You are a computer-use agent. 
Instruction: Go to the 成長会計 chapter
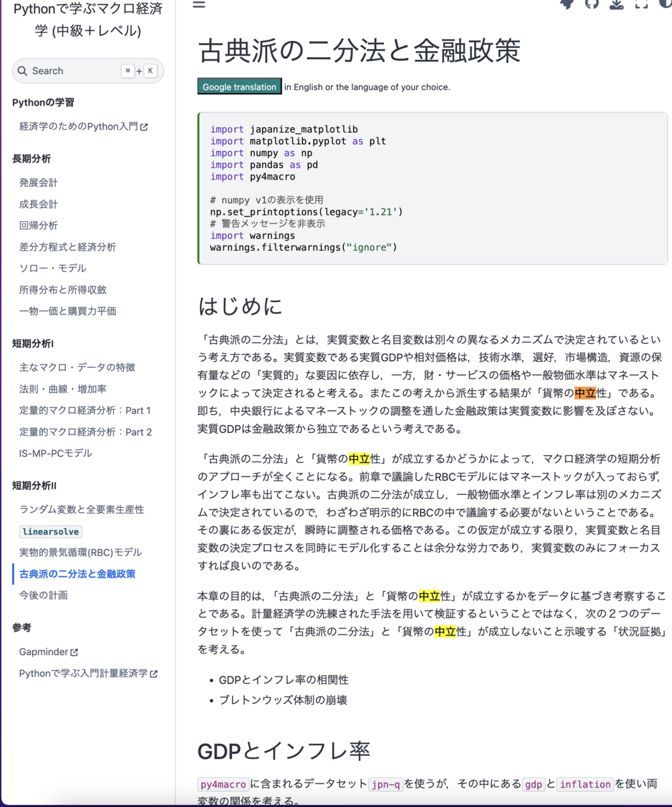coord(38,204)
